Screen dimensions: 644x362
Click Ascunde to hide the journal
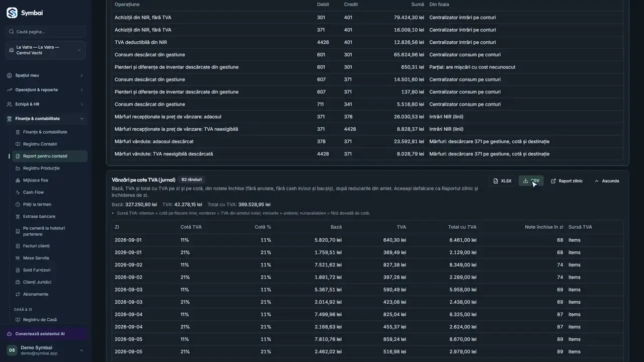607,181
